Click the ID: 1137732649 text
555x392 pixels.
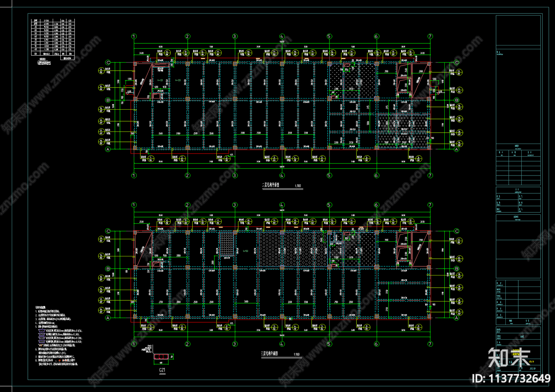[511, 378]
